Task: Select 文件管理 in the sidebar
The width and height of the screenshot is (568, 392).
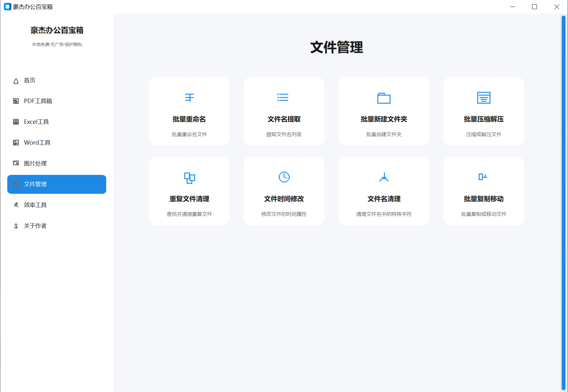Action: [x=57, y=184]
